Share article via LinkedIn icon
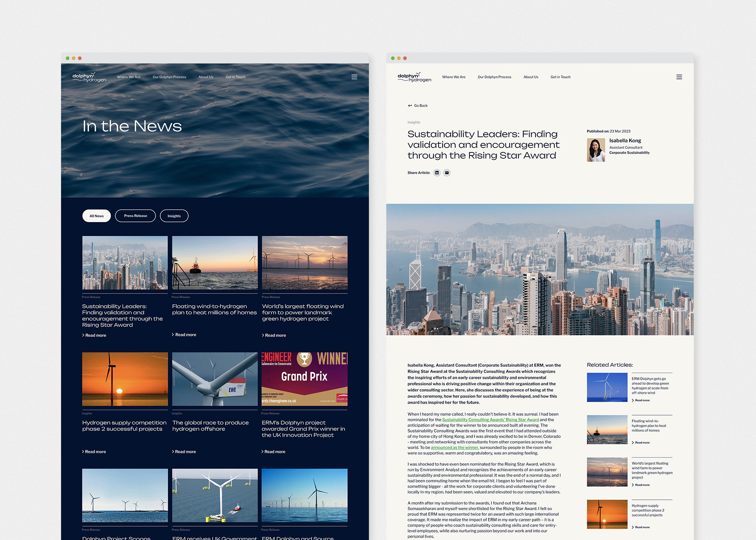 437,173
